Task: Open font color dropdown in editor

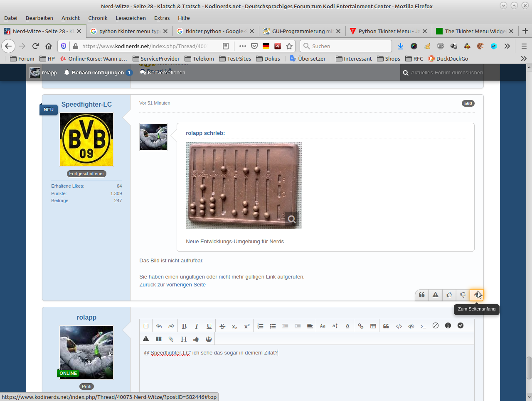Action: 347,326
